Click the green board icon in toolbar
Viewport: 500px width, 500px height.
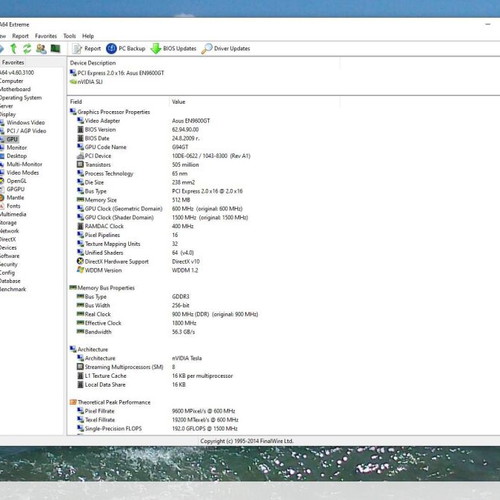(x=55, y=49)
